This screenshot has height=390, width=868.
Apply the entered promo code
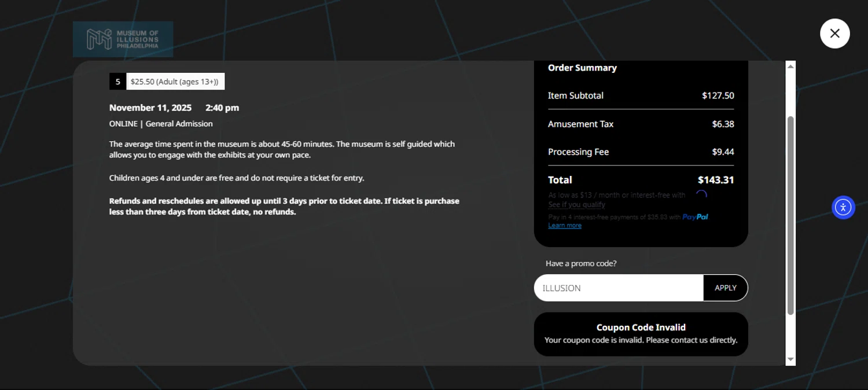point(725,288)
